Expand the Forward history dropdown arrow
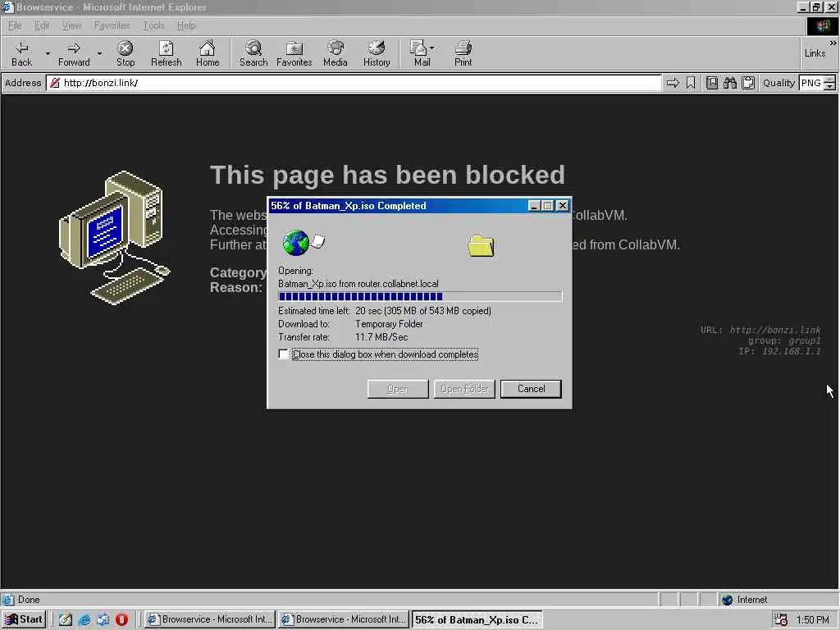Image resolution: width=840 pixels, height=630 pixels. pyautogui.click(x=99, y=53)
